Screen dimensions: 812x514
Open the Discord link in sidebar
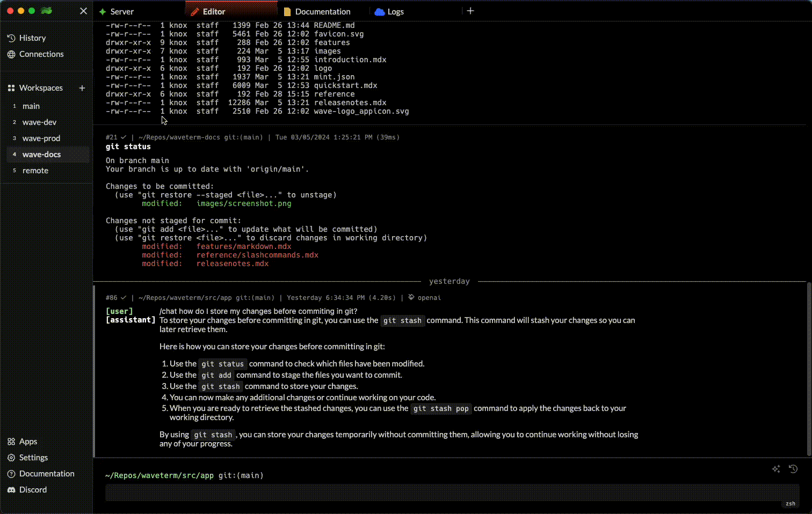pyautogui.click(x=27, y=490)
